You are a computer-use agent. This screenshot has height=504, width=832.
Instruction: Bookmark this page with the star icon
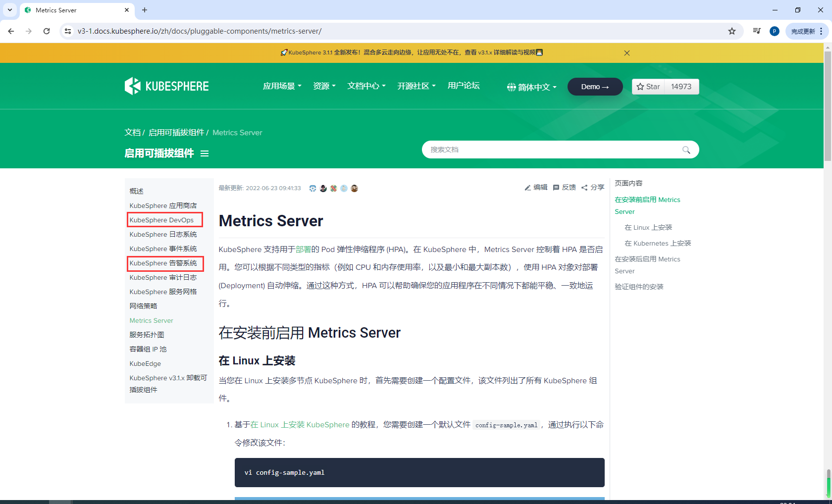(x=732, y=31)
